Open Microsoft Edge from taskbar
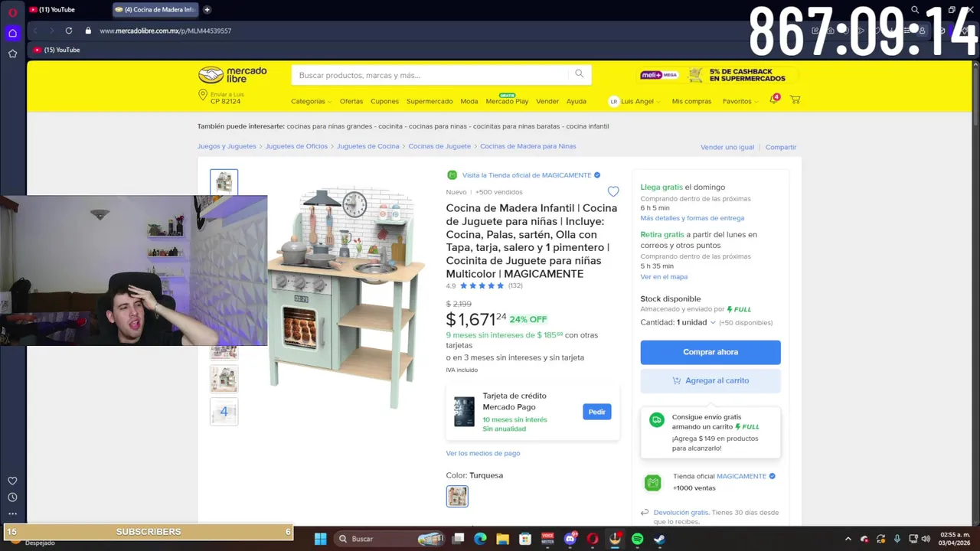Image resolution: width=980 pixels, height=551 pixels. (480, 539)
